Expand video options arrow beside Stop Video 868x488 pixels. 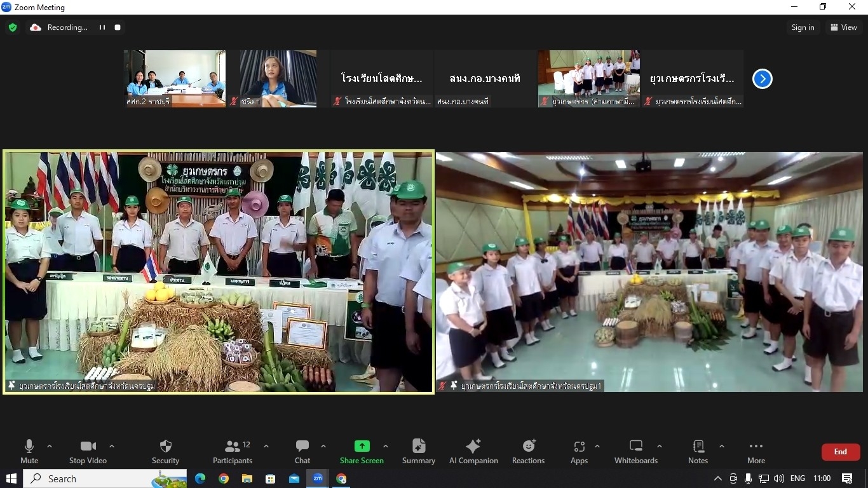tap(112, 446)
